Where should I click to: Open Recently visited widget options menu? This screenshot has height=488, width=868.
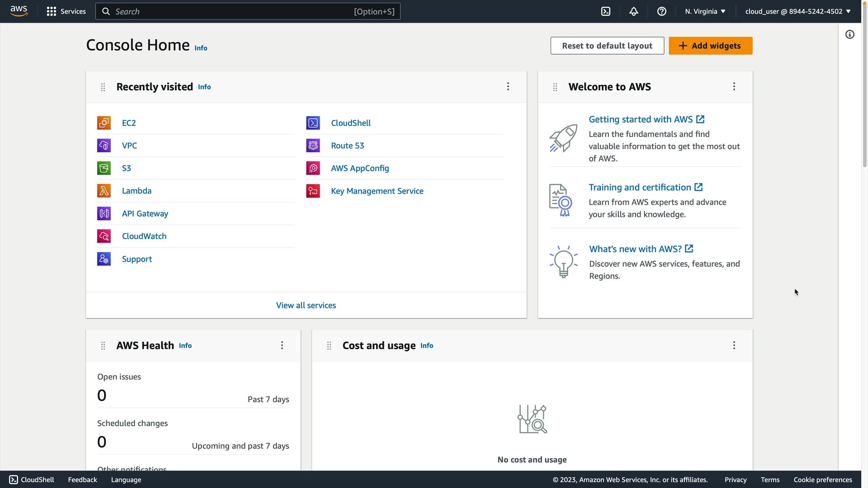pyautogui.click(x=508, y=86)
